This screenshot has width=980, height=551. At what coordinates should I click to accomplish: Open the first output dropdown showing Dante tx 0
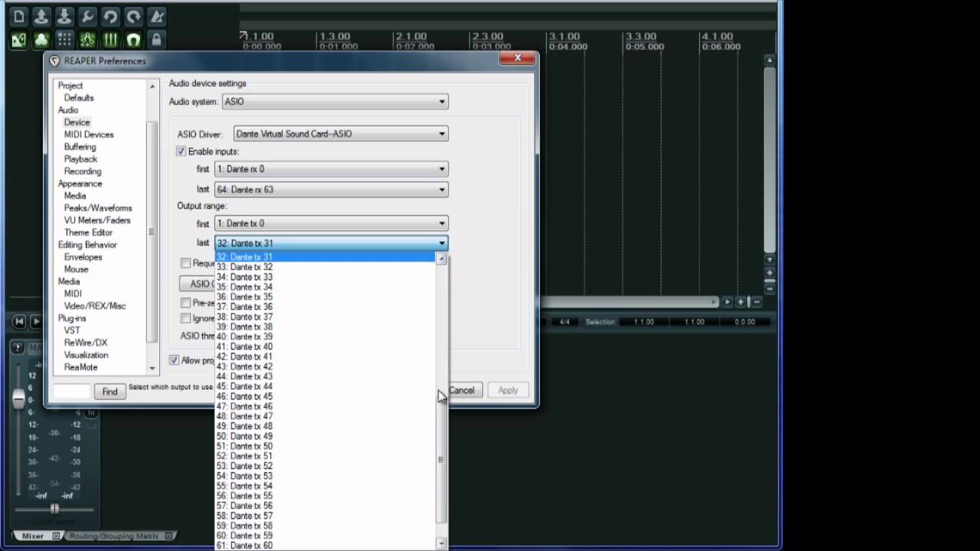click(331, 223)
